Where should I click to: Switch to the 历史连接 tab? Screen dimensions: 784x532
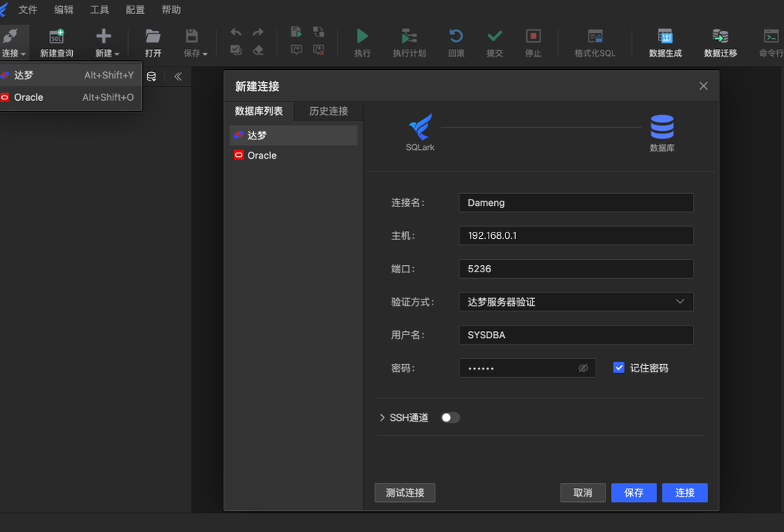pos(328,111)
